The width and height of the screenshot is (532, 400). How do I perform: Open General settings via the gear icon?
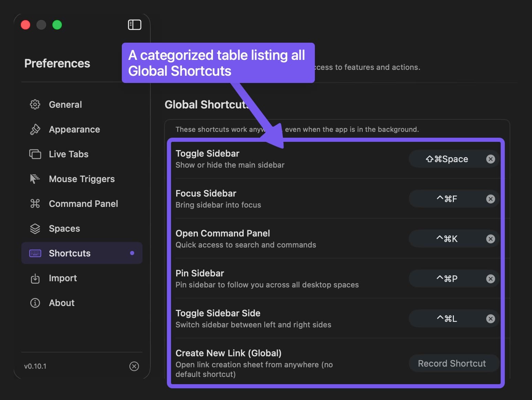(35, 104)
